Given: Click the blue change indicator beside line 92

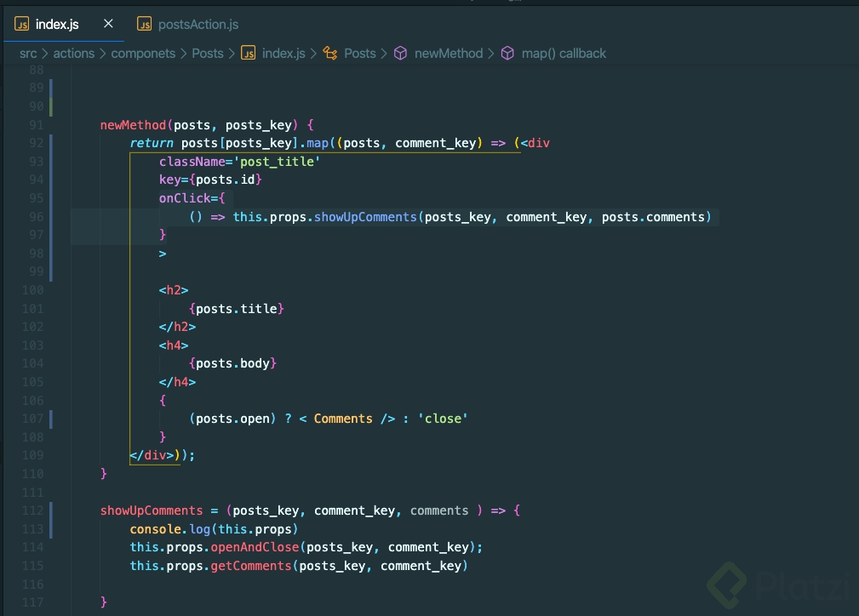Looking at the screenshot, I should 51,143.
